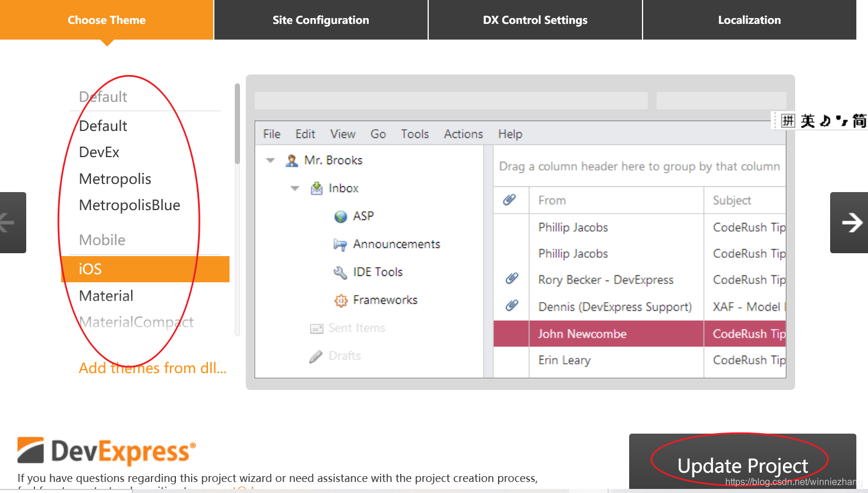Click the IDE Tools wrench icon
Viewport: 868px width, 493px height.
(340, 272)
